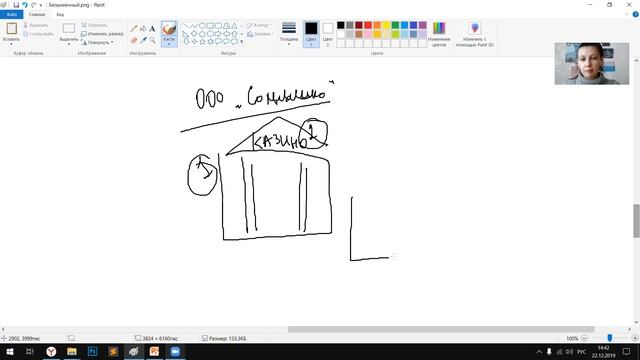
Task: Choose the Curve shape
Action: coord(194,26)
